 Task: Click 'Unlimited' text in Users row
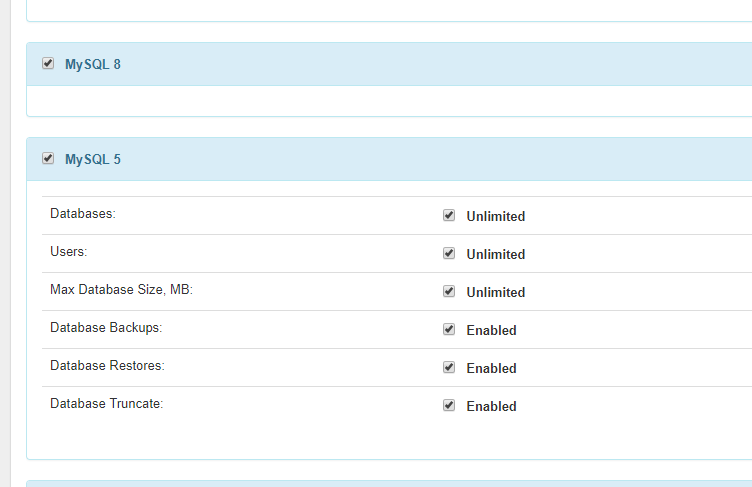(496, 254)
